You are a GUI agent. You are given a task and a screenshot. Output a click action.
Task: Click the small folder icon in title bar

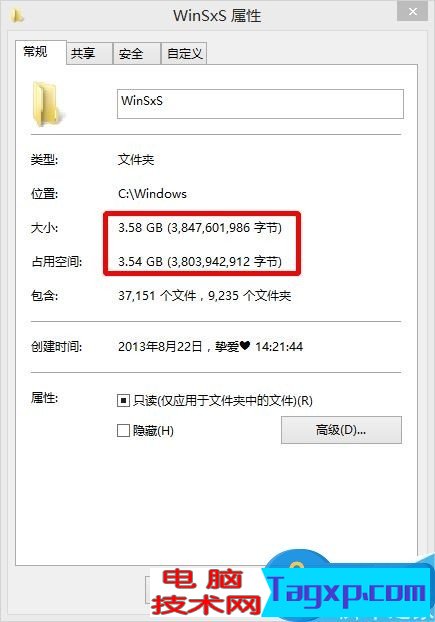click(x=17, y=16)
